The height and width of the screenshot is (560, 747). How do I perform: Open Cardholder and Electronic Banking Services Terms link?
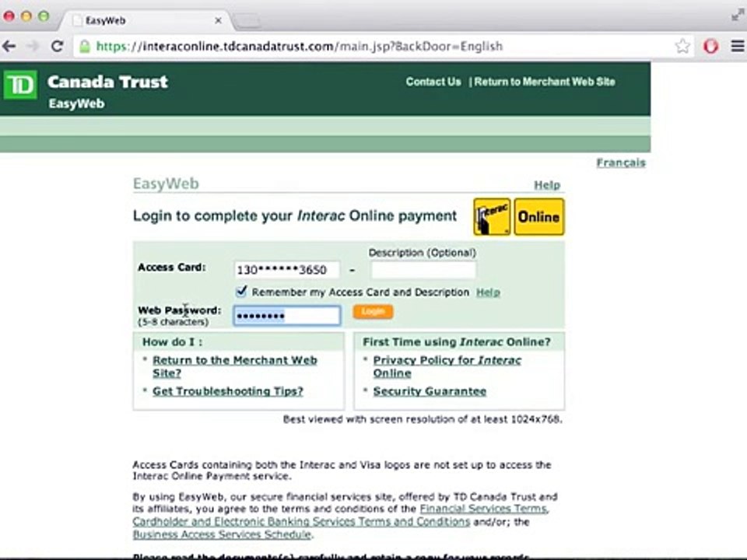[x=301, y=521]
